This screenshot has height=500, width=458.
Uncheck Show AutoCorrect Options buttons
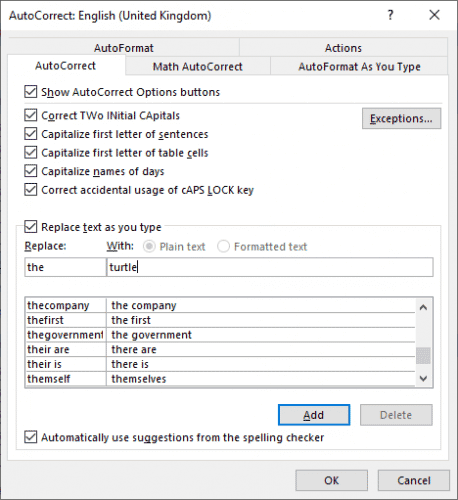coord(31,92)
